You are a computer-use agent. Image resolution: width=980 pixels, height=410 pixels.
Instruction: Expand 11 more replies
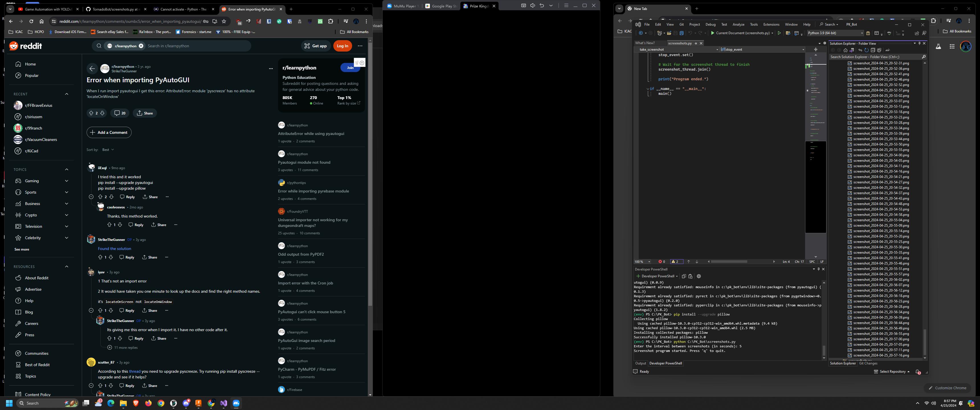[122, 348]
